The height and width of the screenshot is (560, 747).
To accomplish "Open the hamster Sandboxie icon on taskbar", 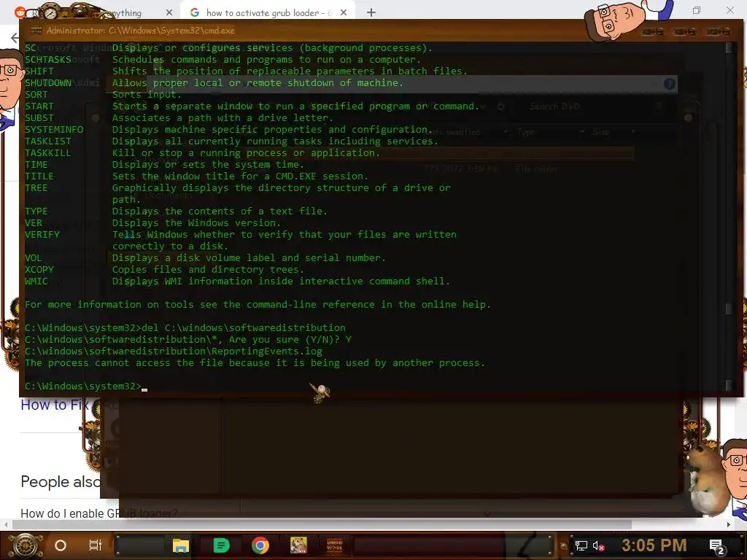I will (299, 545).
